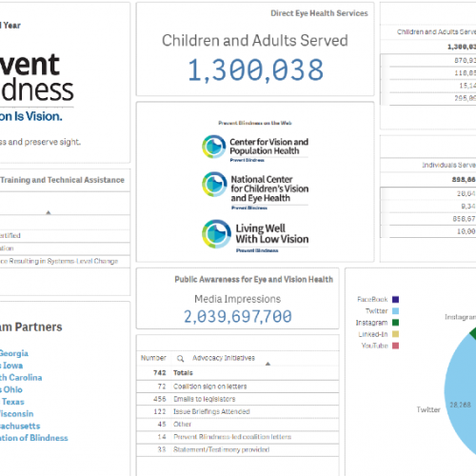Select the Issue Briefings Attended row
Screen dimensions: 476x476
pyautogui.click(x=238, y=411)
